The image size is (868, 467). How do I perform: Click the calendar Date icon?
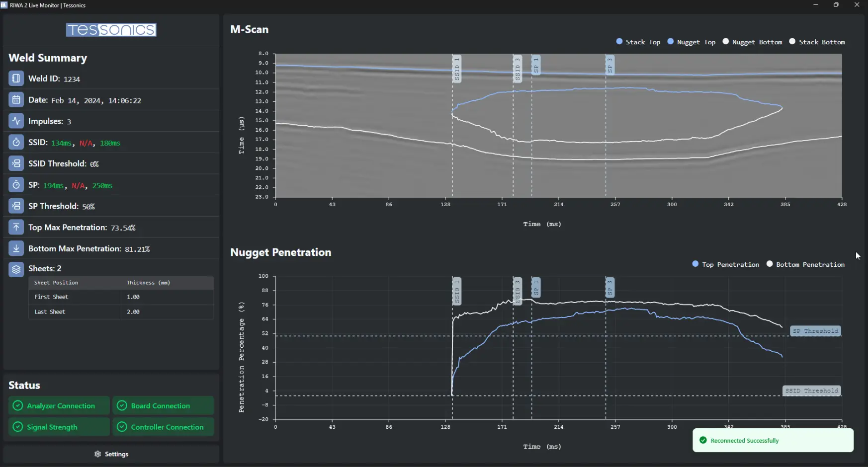coord(16,100)
